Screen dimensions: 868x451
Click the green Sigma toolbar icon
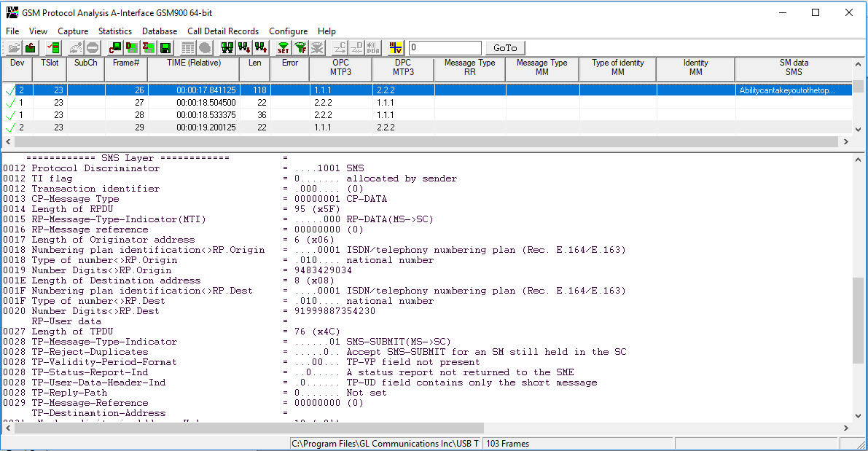tap(149, 48)
